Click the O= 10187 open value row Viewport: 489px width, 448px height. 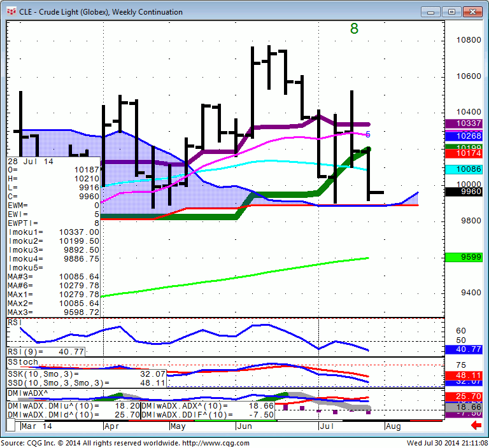53,170
